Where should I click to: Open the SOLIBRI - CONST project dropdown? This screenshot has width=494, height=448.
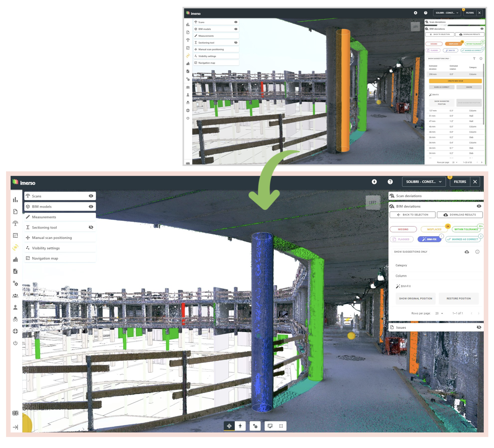tap(423, 182)
